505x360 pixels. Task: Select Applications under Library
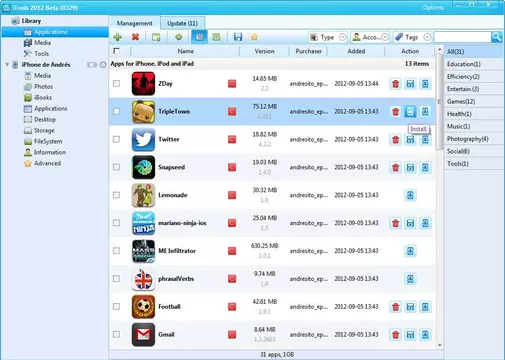click(55, 32)
